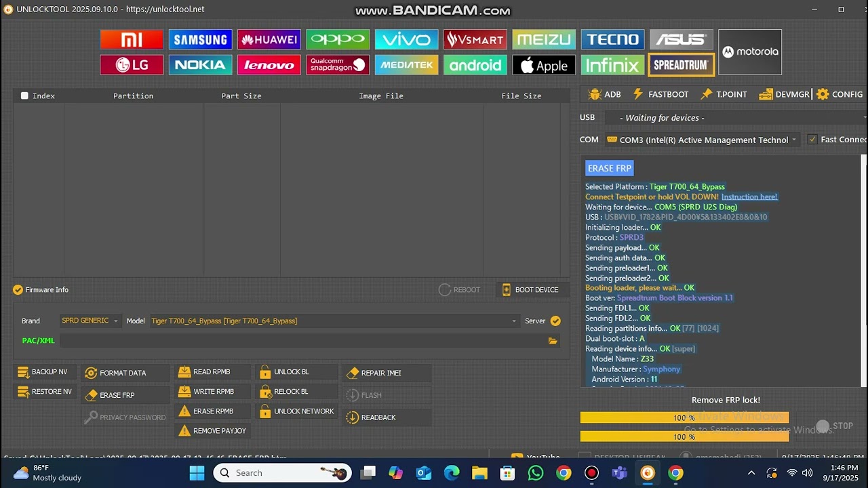Select the vivo brand tile
Viewport: 868px width, 488px height.
click(x=406, y=39)
